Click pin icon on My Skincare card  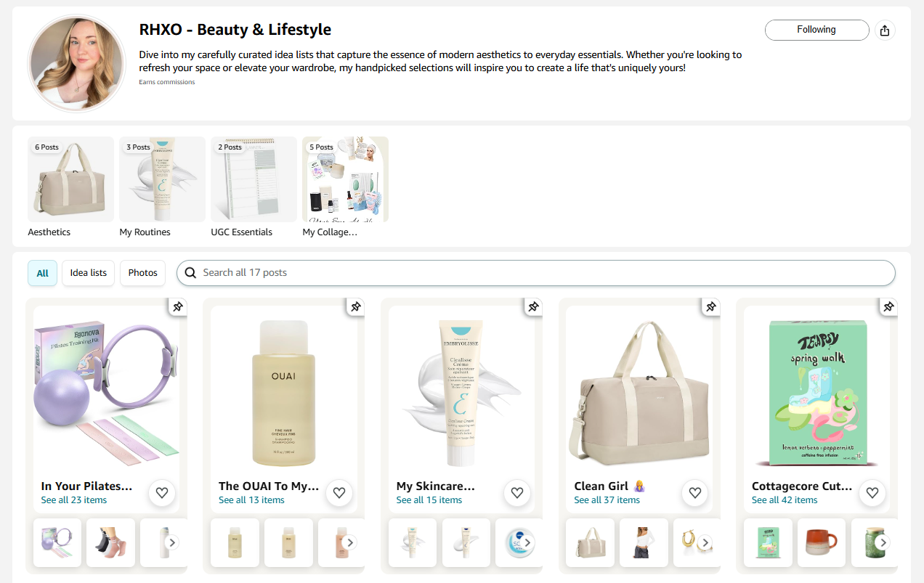[533, 307]
